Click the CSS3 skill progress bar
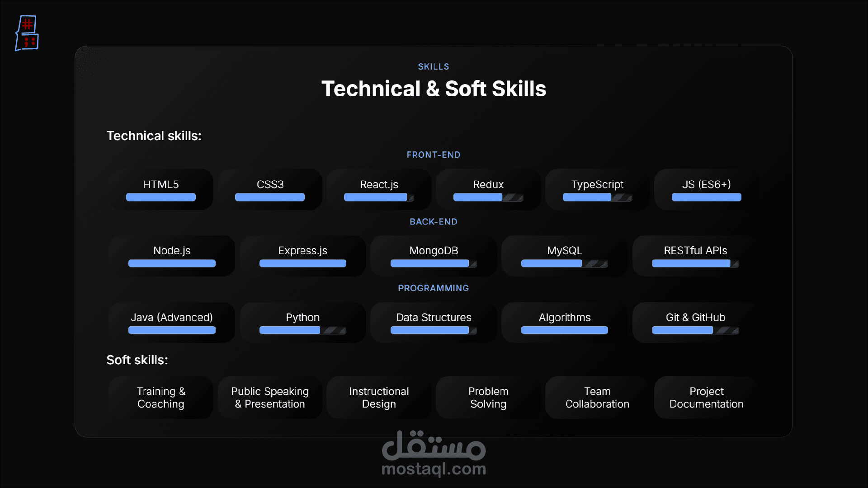 point(270,197)
